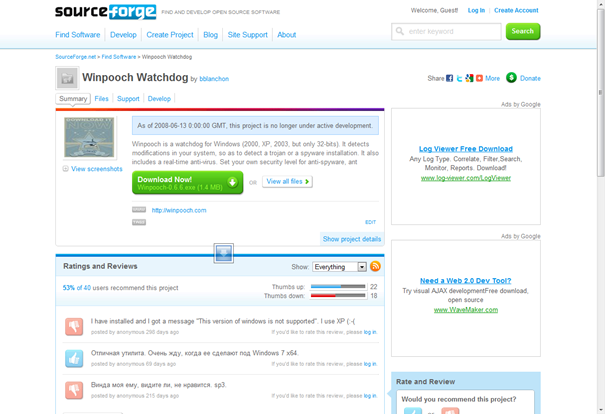The image size is (605, 414).
Task: Switch to the project Develop tab
Action: pyautogui.click(x=159, y=99)
